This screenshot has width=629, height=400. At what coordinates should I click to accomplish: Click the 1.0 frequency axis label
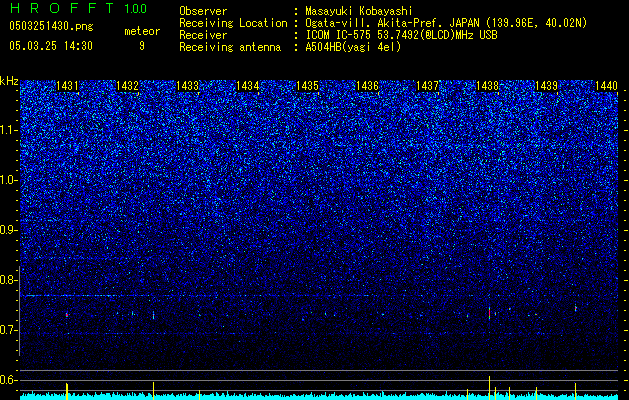pyautogui.click(x=8, y=180)
